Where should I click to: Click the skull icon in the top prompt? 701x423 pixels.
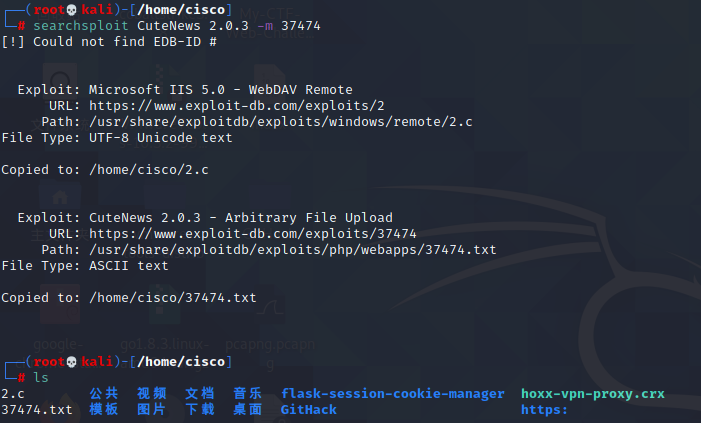coord(73,9)
